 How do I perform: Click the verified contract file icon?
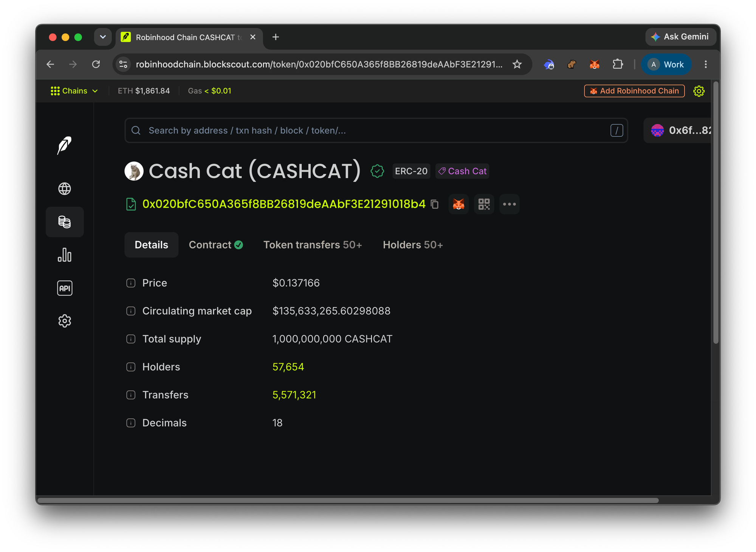tap(131, 204)
